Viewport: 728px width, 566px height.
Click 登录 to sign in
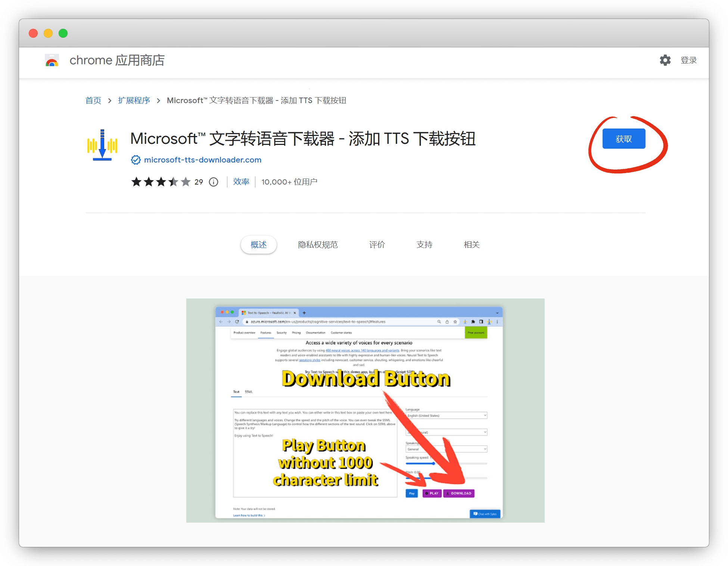[x=688, y=60]
